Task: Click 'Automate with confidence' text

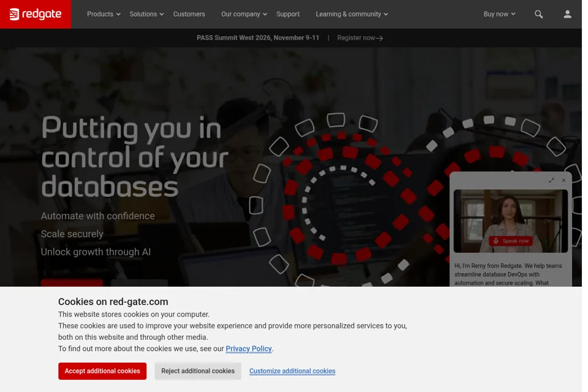Action: tap(98, 216)
